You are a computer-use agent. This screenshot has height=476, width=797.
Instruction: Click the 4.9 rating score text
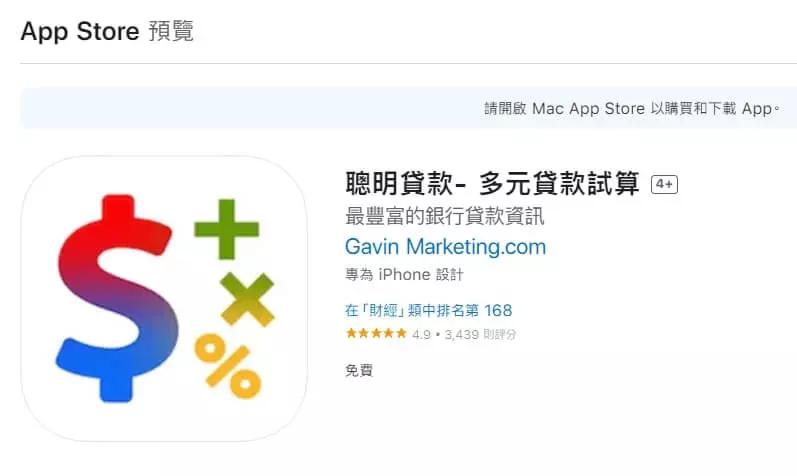[x=421, y=334]
